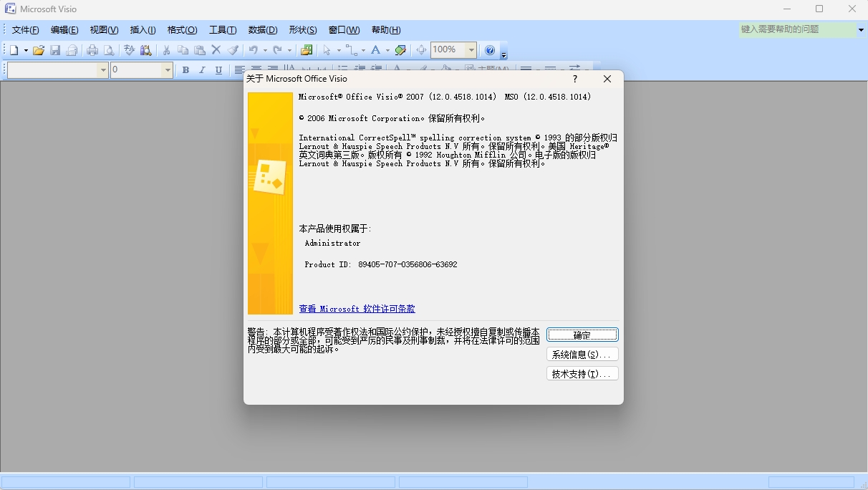Click the zoom field showing 100%

coord(448,50)
